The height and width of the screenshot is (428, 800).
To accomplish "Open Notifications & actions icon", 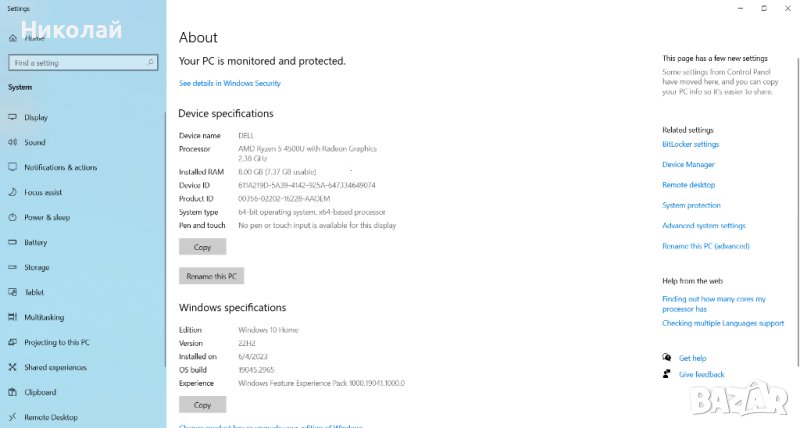I will pyautogui.click(x=12, y=167).
